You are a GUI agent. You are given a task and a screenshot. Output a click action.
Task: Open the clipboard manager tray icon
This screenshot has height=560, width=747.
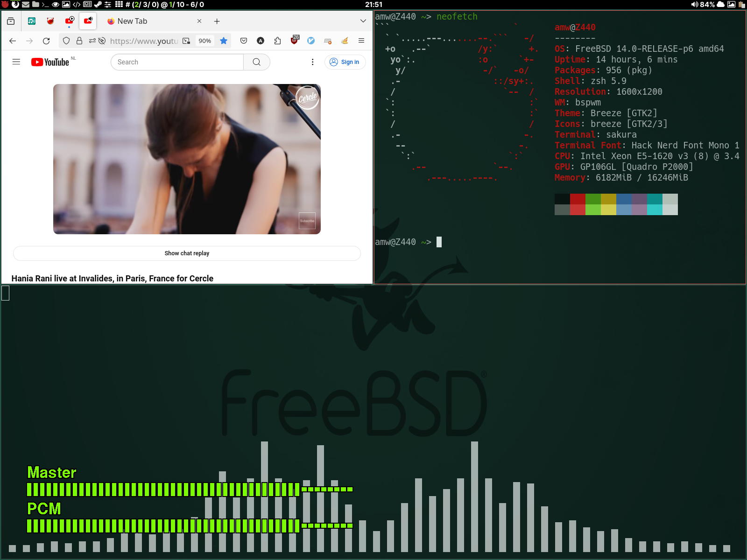click(741, 5)
